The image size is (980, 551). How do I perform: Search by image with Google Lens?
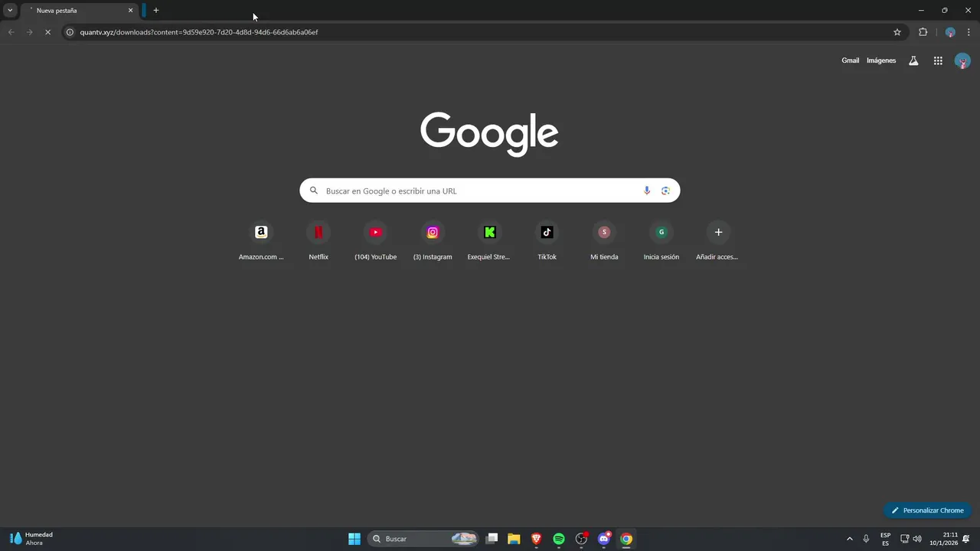pos(665,191)
